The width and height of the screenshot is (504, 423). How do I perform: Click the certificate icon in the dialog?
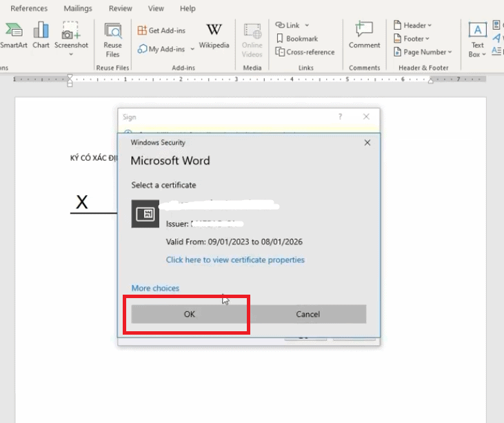click(x=145, y=214)
